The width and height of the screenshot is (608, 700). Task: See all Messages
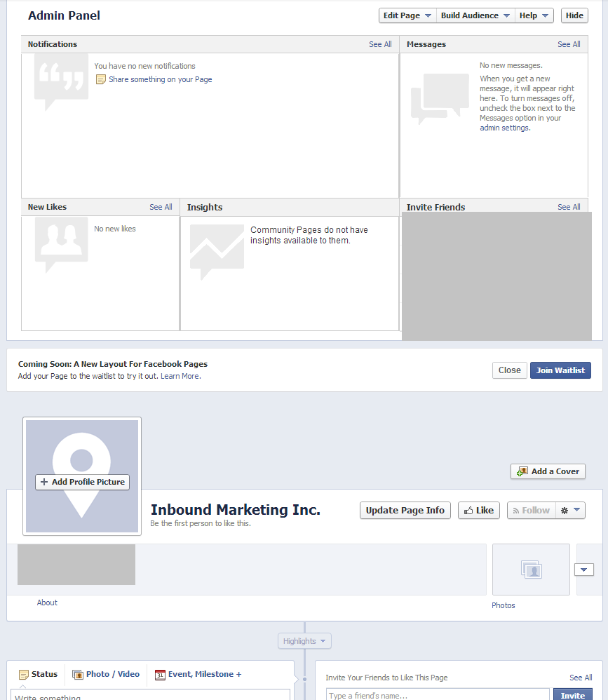click(569, 44)
